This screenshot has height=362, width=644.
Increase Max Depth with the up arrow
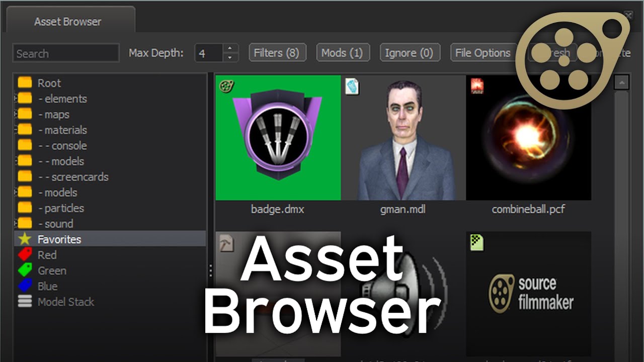pos(230,48)
